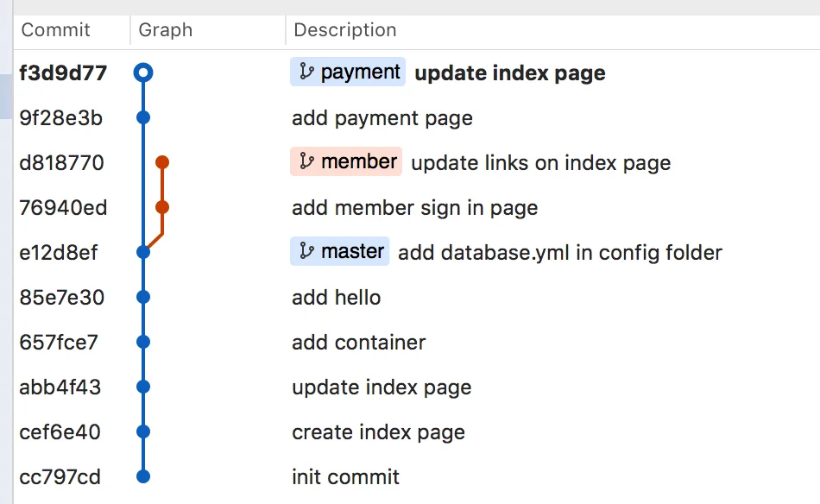Select 'update links on index page' commit

[540, 163]
